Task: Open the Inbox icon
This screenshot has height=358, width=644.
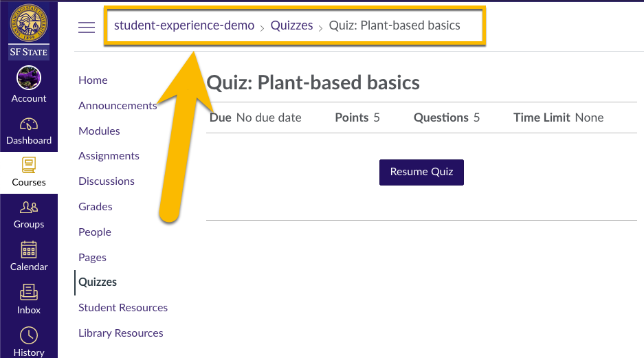Action: 29,292
